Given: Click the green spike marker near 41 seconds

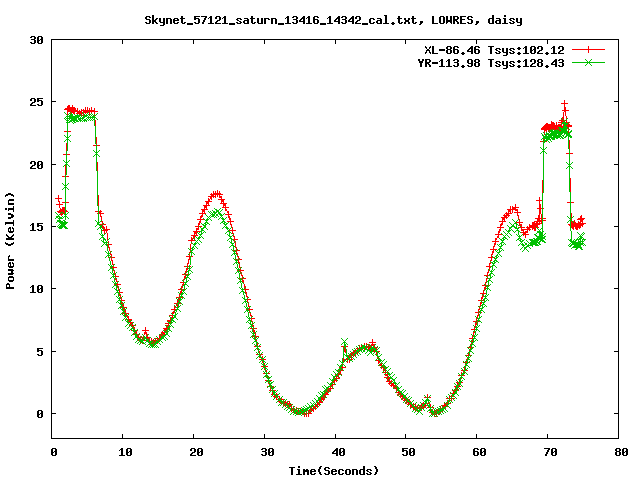Looking at the screenshot, I should [344, 342].
